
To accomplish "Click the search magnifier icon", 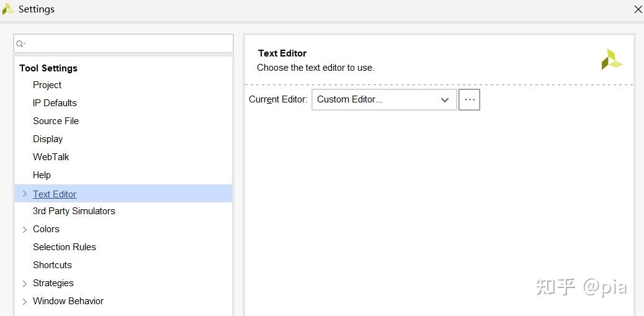I will 20,43.
